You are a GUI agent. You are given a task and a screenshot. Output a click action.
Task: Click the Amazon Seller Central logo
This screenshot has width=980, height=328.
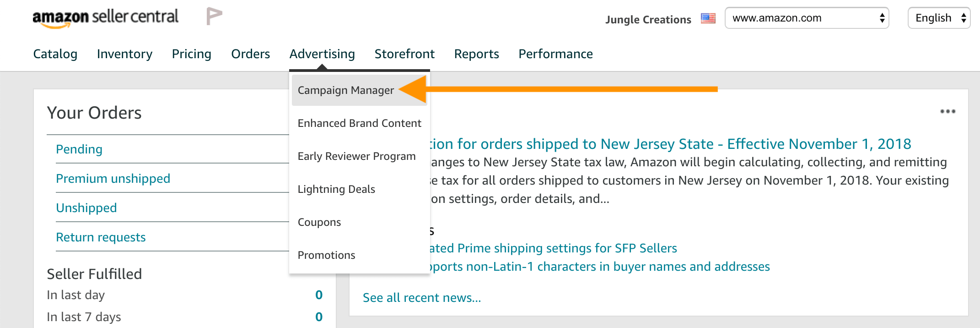(x=105, y=18)
